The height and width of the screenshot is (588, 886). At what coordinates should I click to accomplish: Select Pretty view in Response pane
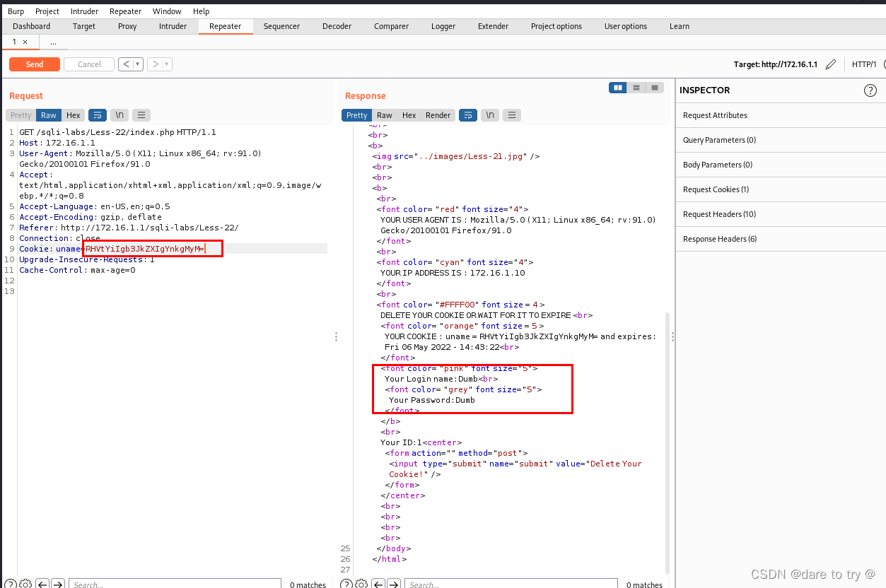tap(357, 115)
